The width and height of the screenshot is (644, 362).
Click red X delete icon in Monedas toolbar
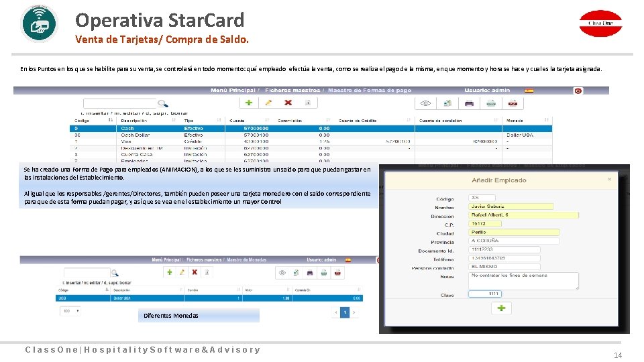click(195, 272)
